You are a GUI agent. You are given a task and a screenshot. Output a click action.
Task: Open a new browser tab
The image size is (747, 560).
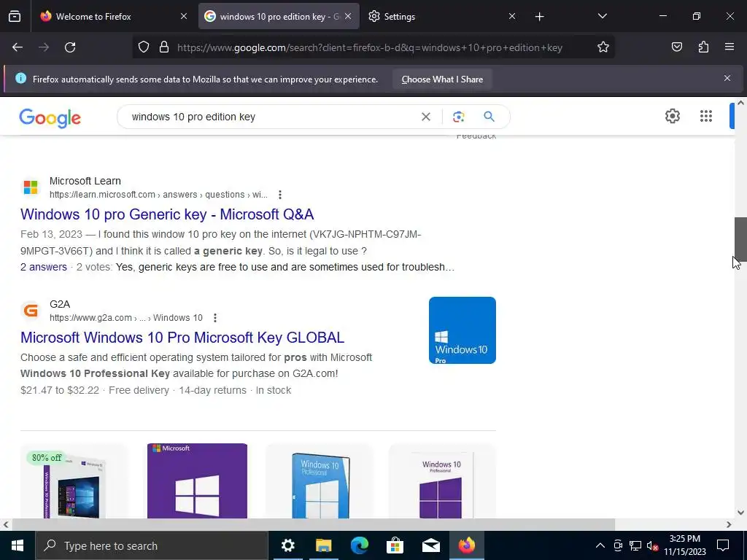point(539,17)
